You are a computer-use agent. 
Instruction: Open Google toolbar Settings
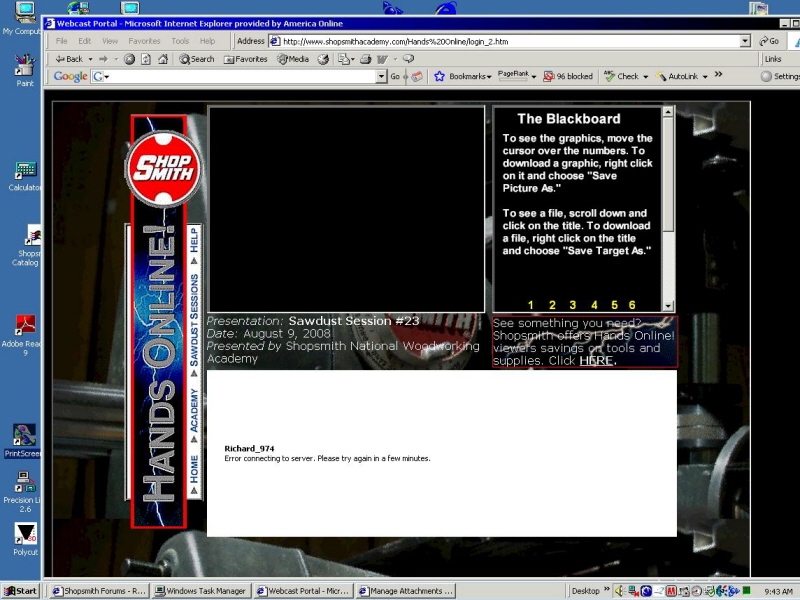coord(781,77)
